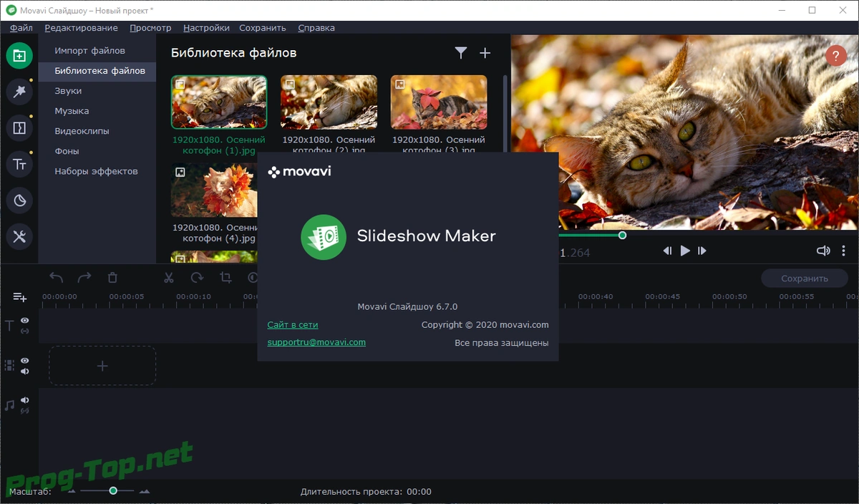The height and width of the screenshot is (504, 859).
Task: Redo the last action
Action: point(84,278)
